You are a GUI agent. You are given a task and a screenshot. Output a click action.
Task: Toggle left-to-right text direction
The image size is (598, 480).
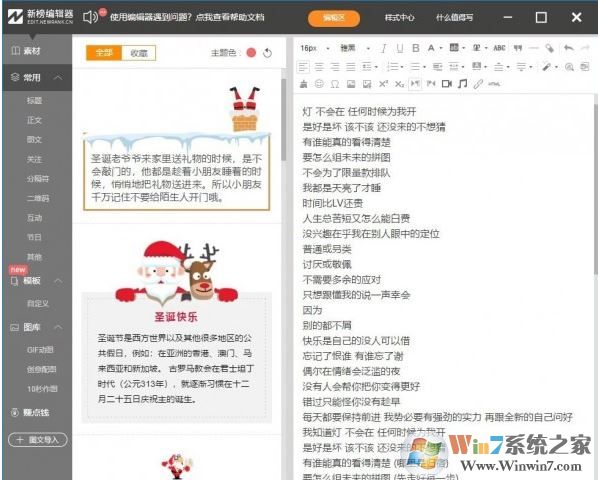415,84
